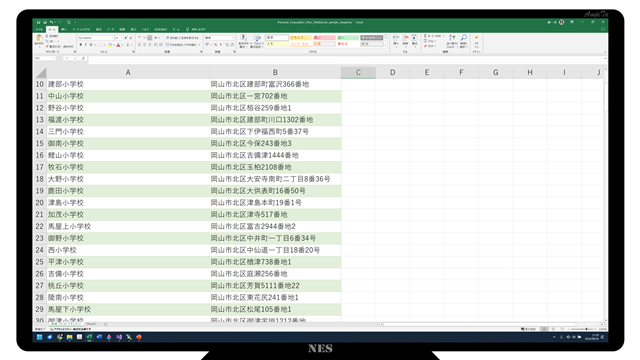Click the font color red swatch
Viewport: 640px width, 360px height.
click(x=118, y=45)
